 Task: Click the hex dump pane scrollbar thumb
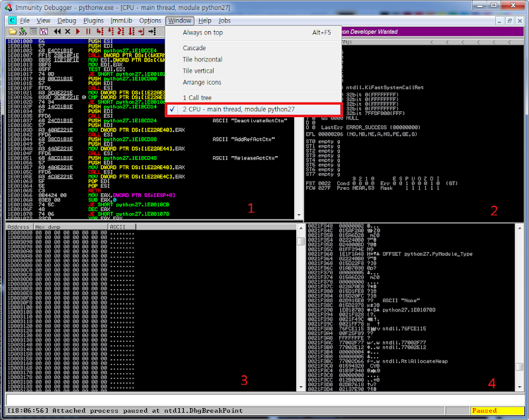pos(301,241)
